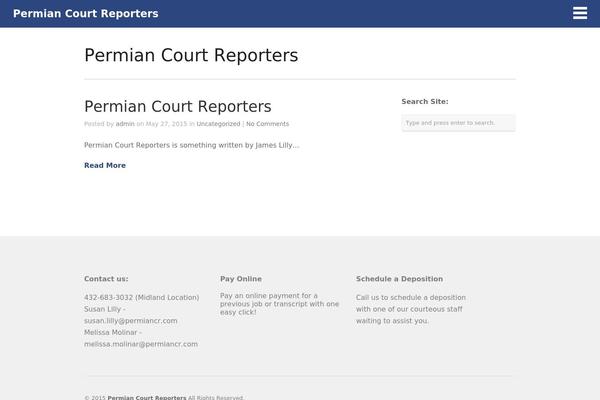
Task: Click the Permian Court Reporters header logo text
Action: click(86, 13)
